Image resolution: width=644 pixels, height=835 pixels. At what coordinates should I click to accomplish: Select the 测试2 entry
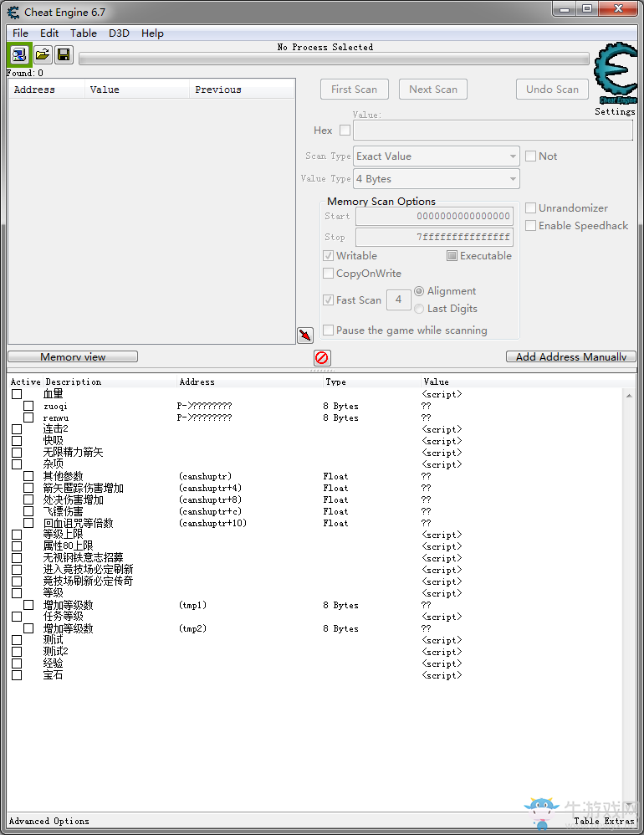pyautogui.click(x=55, y=651)
